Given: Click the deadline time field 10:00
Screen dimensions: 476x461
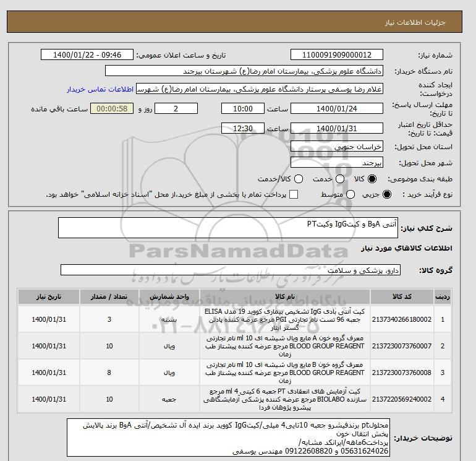Looking at the screenshot, I should pos(243,108).
